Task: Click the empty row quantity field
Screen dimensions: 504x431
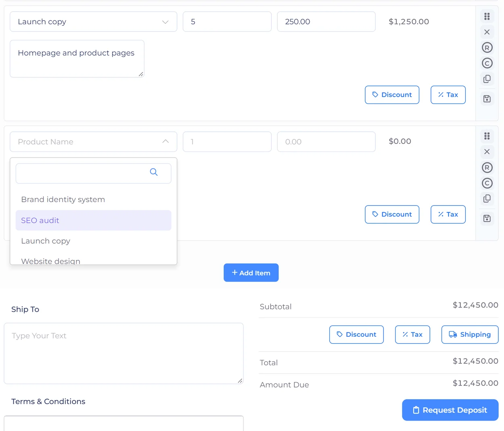Action: click(x=227, y=142)
